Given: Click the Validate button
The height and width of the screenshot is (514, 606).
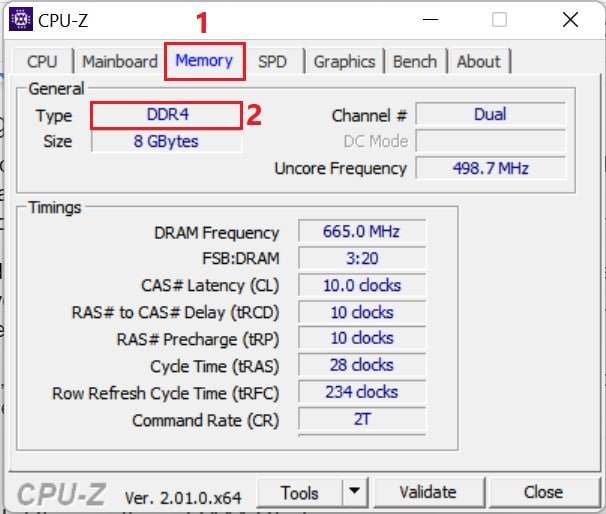Looking at the screenshot, I should pyautogui.click(x=428, y=492).
